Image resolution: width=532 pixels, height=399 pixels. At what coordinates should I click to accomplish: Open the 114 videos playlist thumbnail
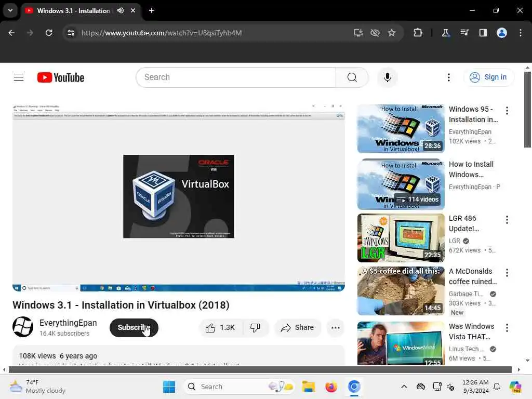pyautogui.click(x=401, y=184)
